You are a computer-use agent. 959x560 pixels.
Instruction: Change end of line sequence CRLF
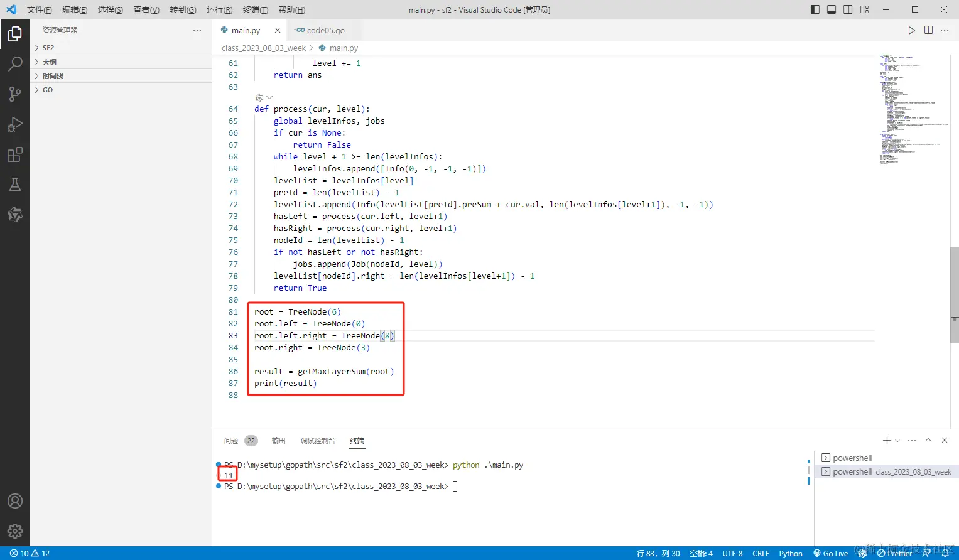(761, 553)
